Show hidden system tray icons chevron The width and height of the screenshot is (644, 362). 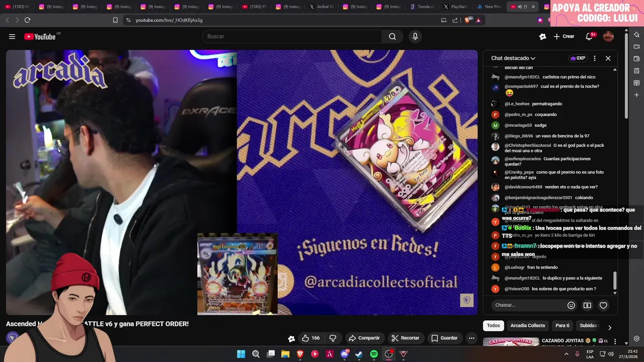[567, 354]
